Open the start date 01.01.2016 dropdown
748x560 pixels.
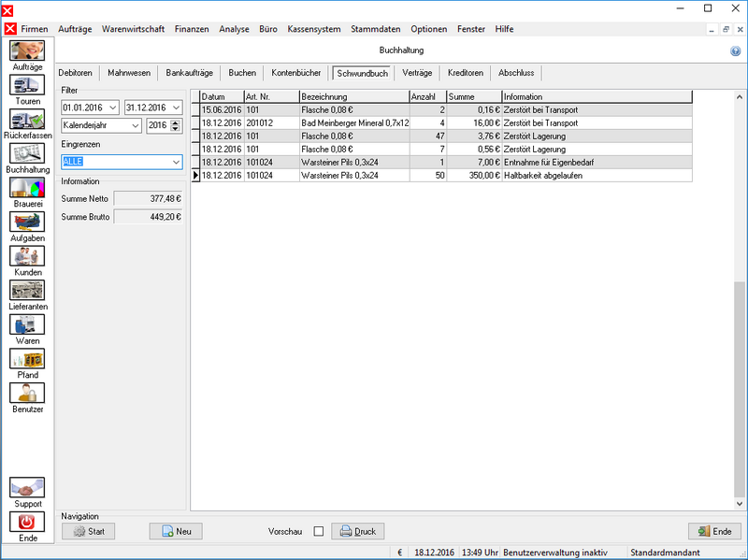112,108
